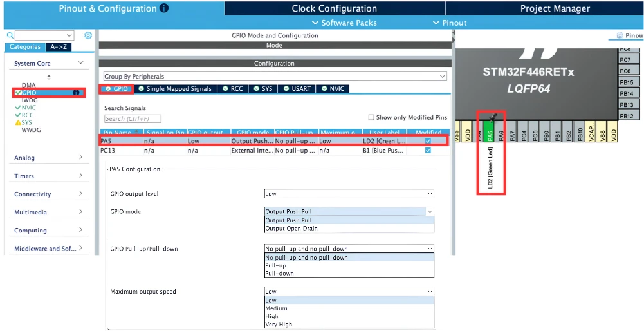
Task: Select the PA5 row in GPIO table
Action: click(274, 141)
